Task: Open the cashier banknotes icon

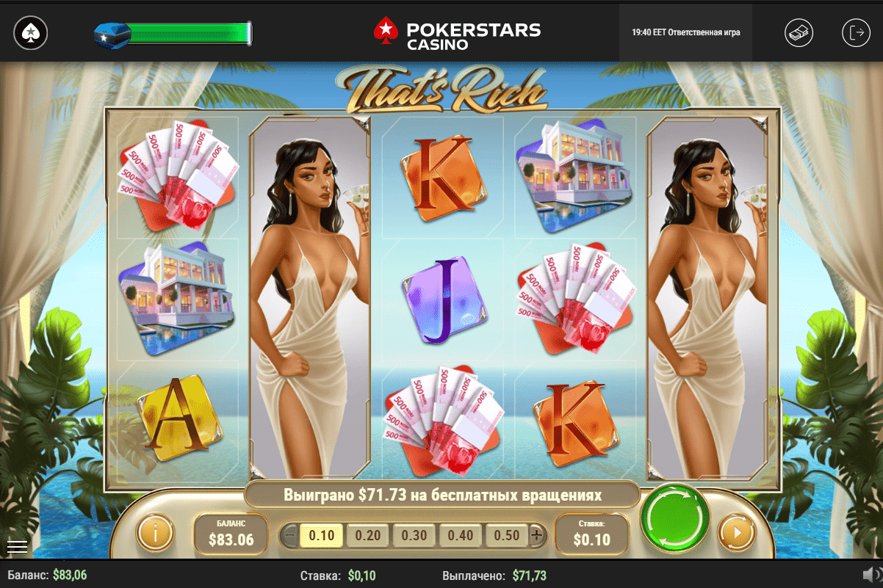Action: (x=799, y=32)
